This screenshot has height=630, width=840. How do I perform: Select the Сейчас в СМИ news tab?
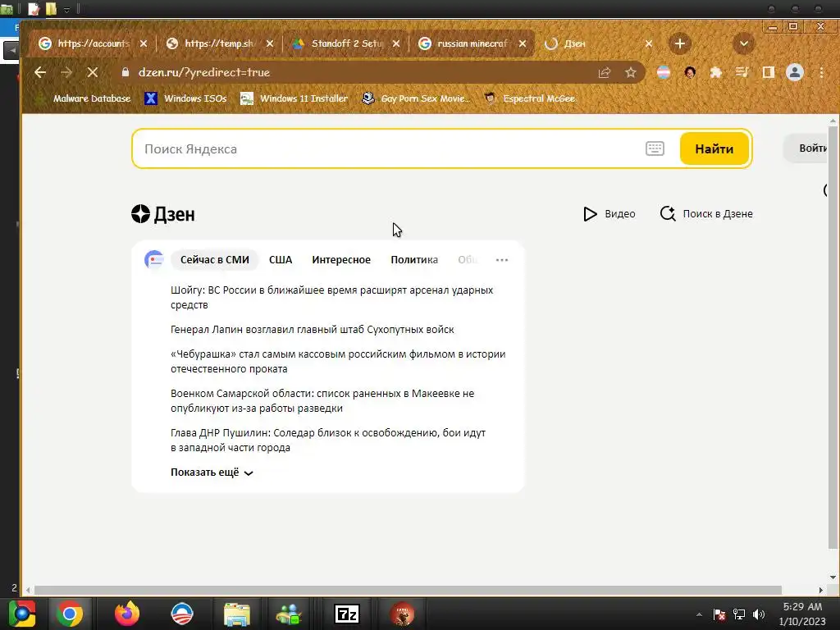point(214,260)
